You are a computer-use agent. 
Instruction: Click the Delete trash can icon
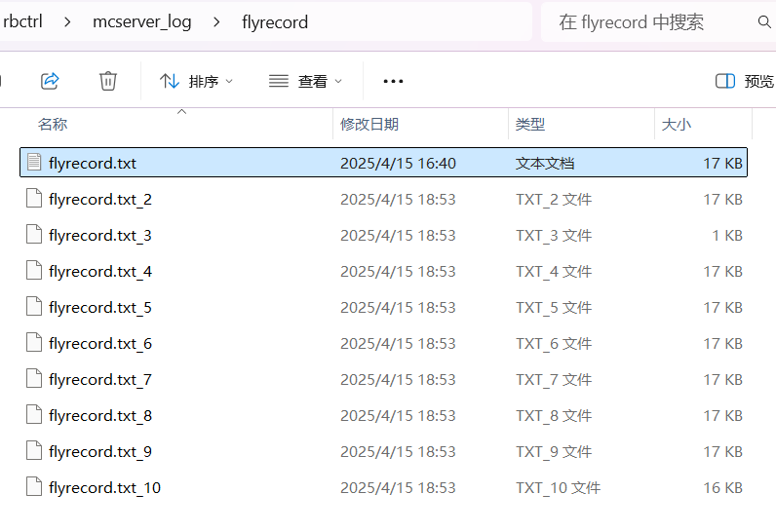108,81
